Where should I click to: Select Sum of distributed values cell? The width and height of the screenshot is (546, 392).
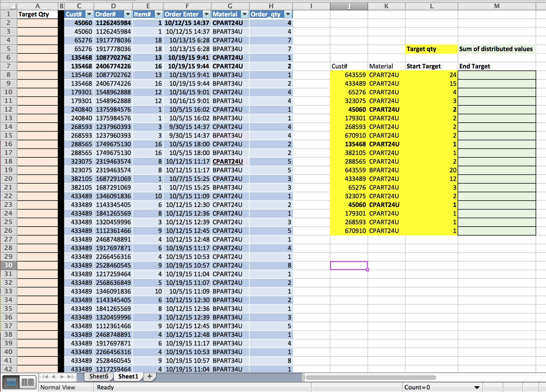point(497,49)
